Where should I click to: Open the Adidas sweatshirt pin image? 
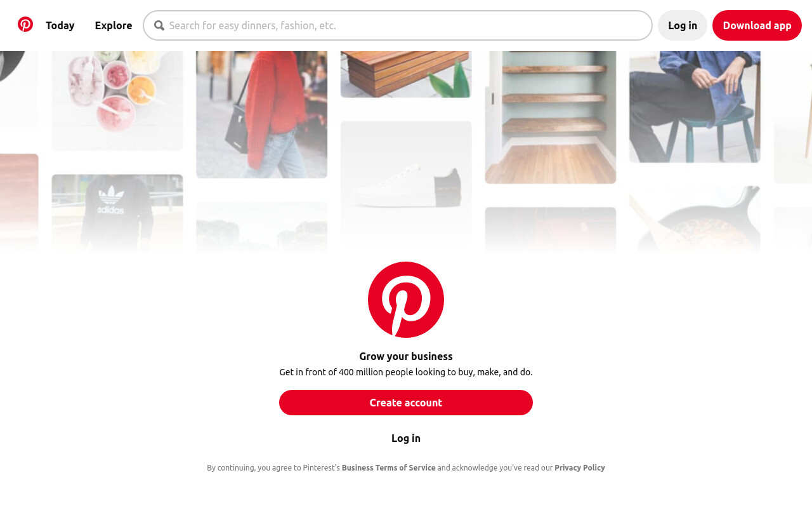117,213
